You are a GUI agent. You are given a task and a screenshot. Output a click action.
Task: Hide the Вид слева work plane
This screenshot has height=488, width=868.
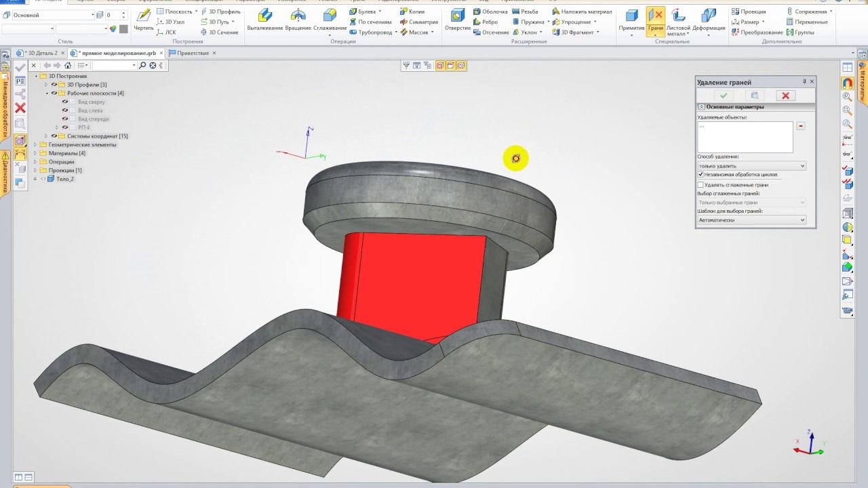tap(65, 110)
